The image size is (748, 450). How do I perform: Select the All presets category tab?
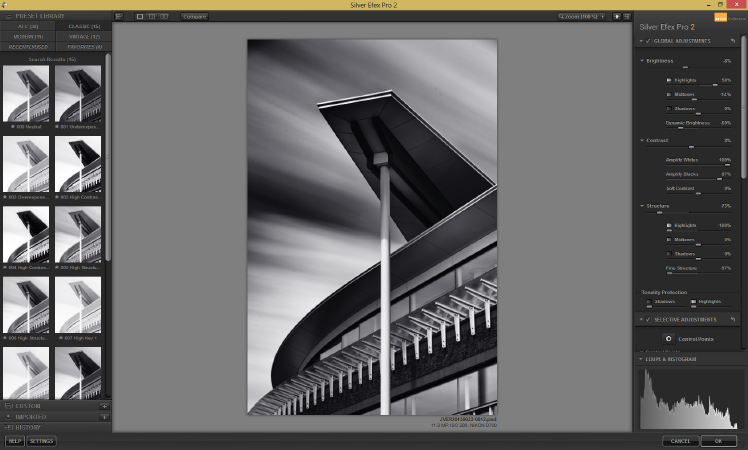(28, 26)
